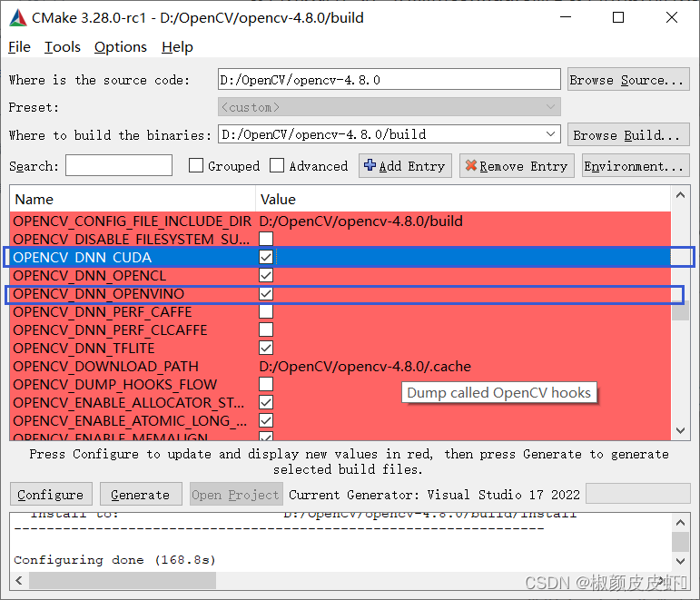The image size is (700, 600).
Task: Click the Remove Entry red X button
Action: click(517, 166)
